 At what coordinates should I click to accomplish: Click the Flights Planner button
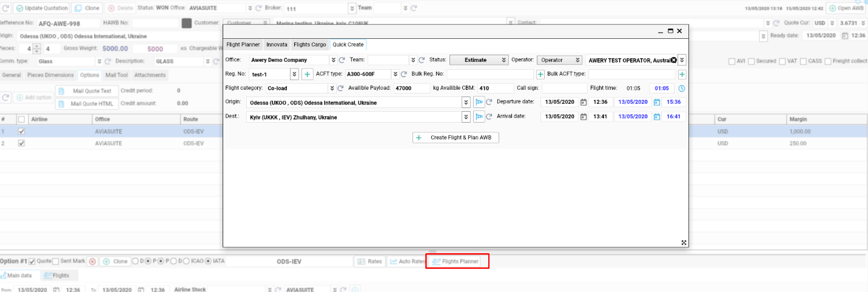[x=455, y=262]
